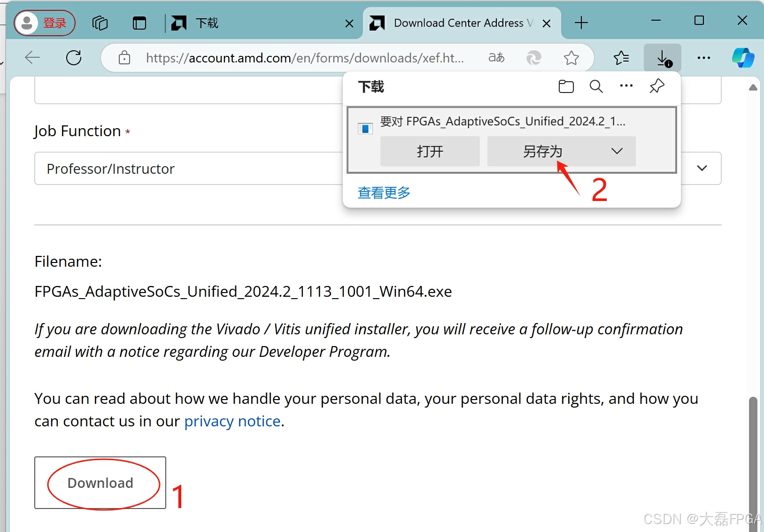Image resolution: width=764 pixels, height=532 pixels.
Task: Minimize the browser window
Action: [656, 21]
